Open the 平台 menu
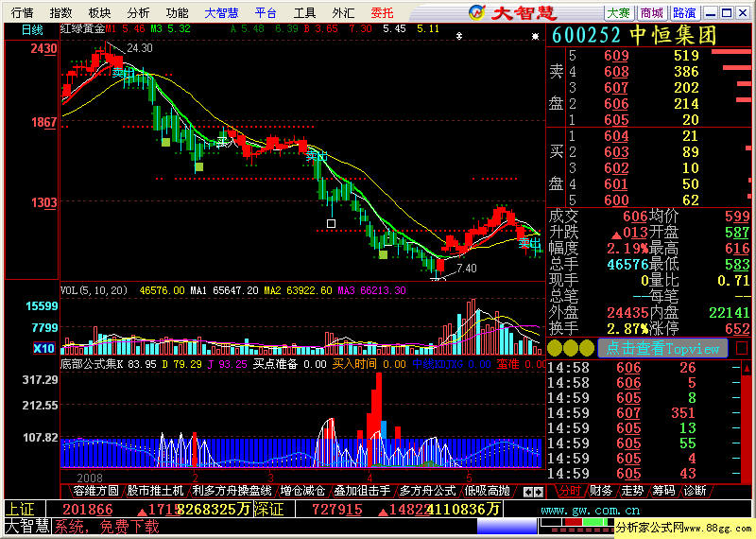 coord(266,13)
